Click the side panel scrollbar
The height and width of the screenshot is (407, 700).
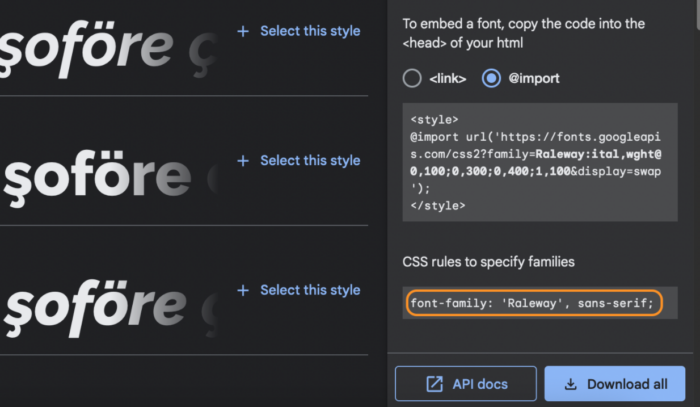(697, 13)
